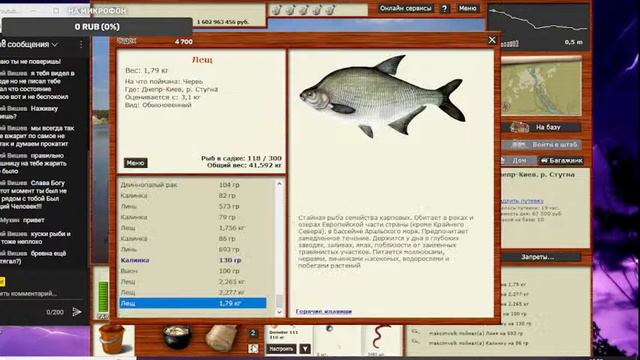The height and width of the screenshot is (360, 640).
Task: Open the cooking pot icon
Action: (x=177, y=336)
